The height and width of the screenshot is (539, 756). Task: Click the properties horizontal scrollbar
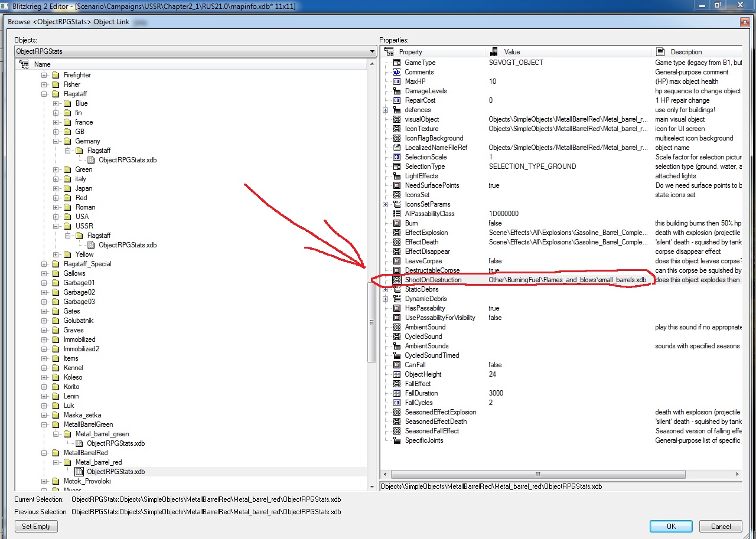538,474
